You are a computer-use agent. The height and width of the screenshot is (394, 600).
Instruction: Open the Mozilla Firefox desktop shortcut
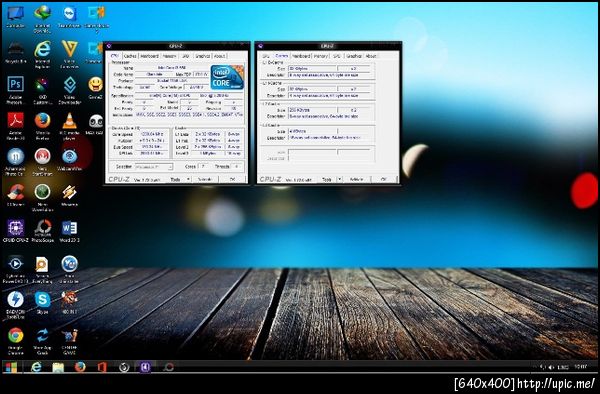(x=42, y=126)
